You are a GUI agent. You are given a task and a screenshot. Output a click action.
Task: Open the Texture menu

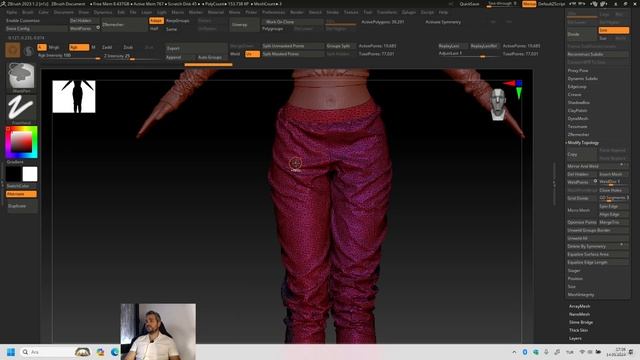[351, 13]
